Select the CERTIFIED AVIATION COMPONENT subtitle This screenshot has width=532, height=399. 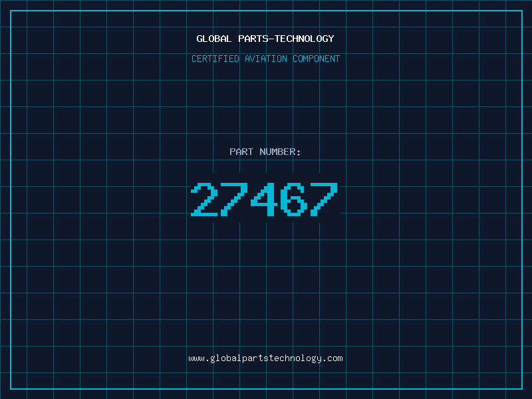[x=265, y=59]
